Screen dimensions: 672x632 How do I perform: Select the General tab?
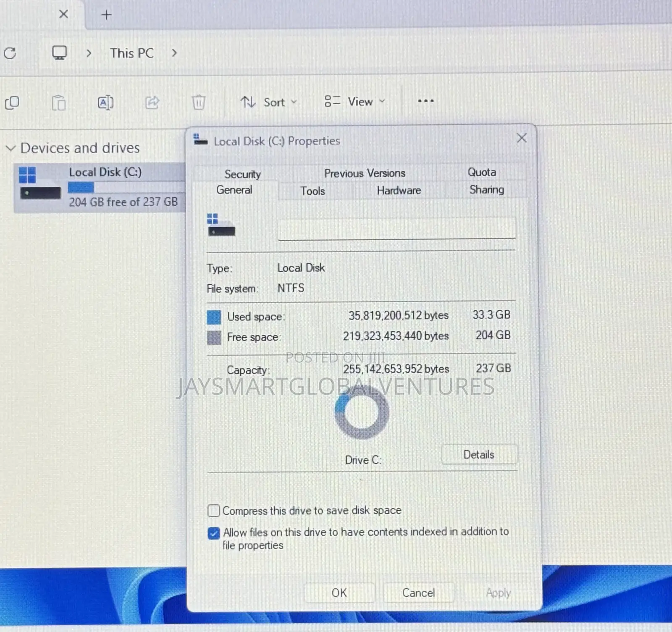point(234,190)
